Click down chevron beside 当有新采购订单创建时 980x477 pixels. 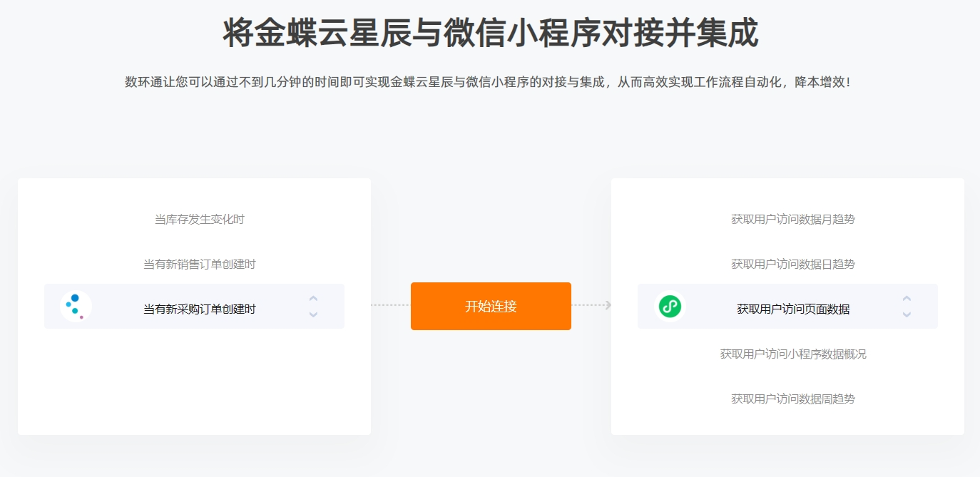(313, 314)
